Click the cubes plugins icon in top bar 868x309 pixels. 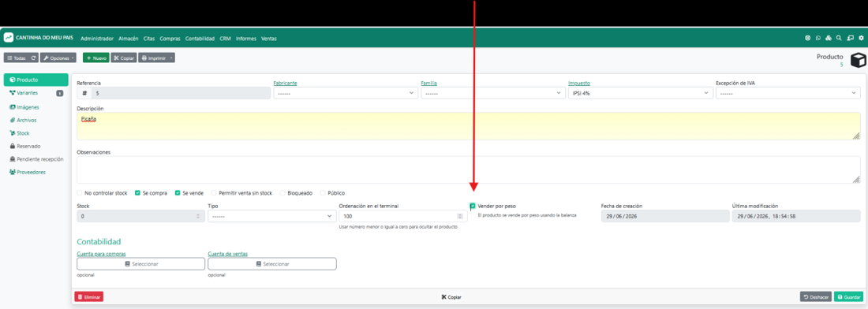tap(828, 38)
